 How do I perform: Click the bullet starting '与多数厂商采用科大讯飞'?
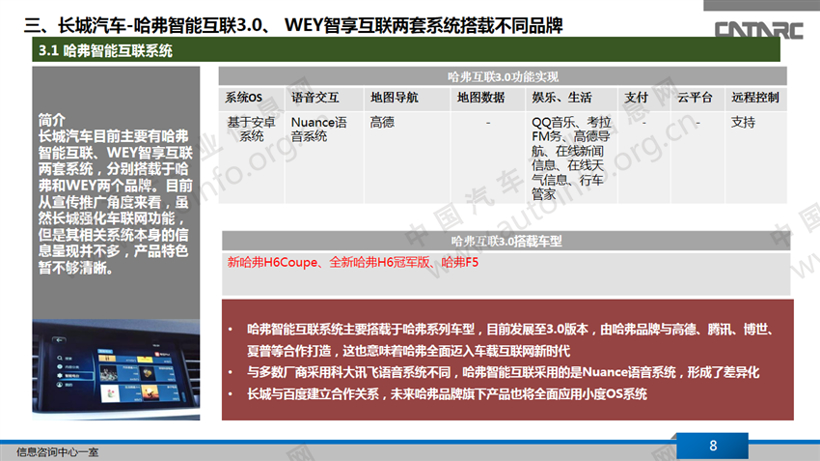click(x=503, y=372)
